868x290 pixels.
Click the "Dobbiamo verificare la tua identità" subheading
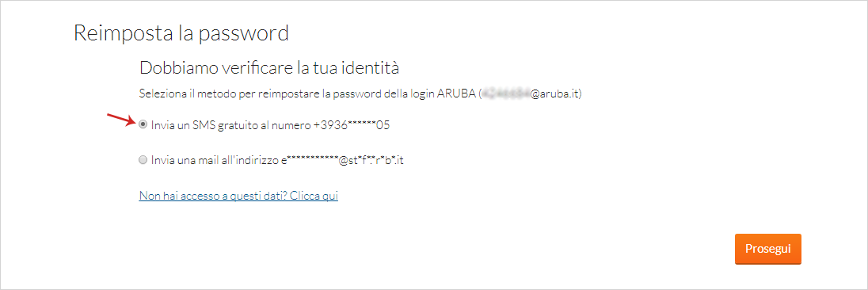click(269, 68)
